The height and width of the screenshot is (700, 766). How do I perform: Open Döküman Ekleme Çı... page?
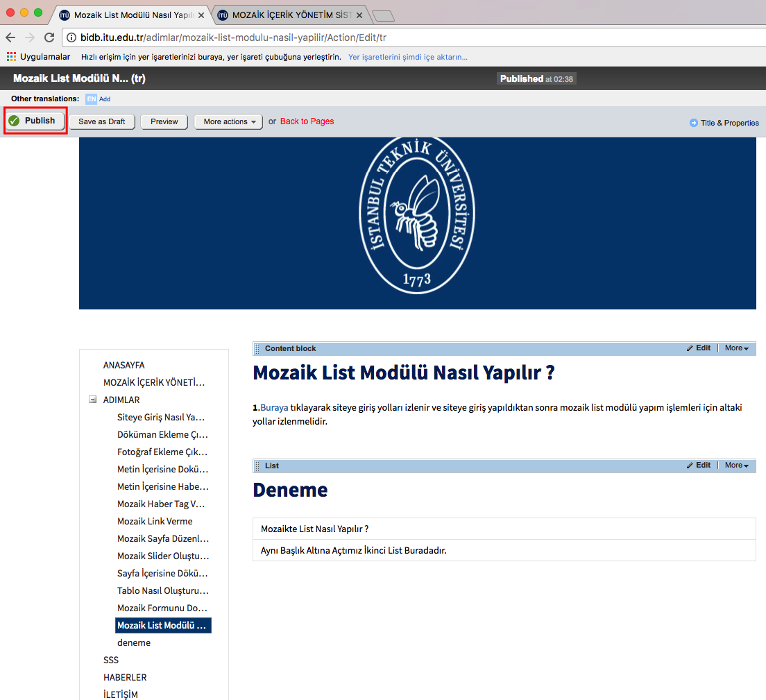pos(162,434)
